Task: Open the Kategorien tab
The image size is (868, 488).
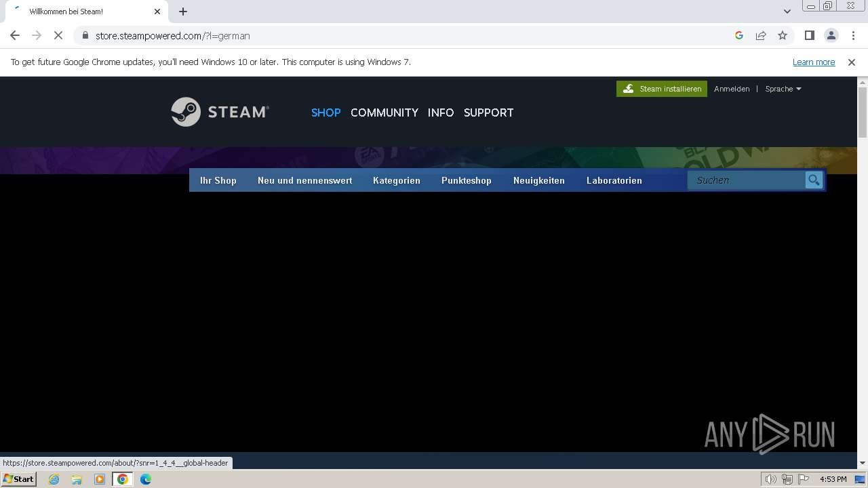Action: pos(397,180)
